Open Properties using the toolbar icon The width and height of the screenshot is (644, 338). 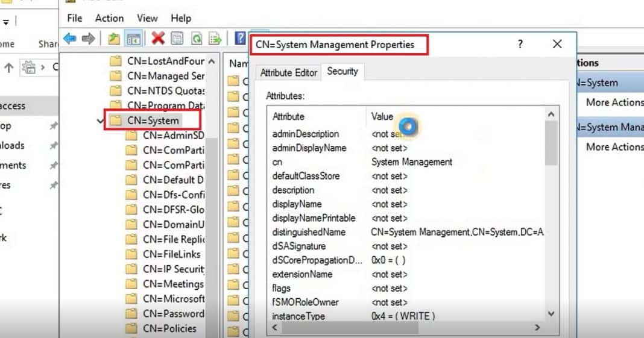pos(177,39)
